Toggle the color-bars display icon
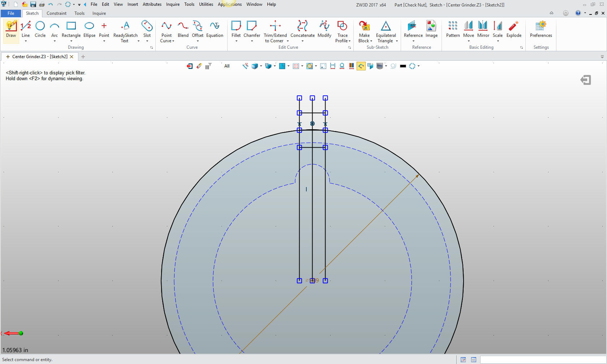Viewport: 607px width, 364px height. (351, 66)
